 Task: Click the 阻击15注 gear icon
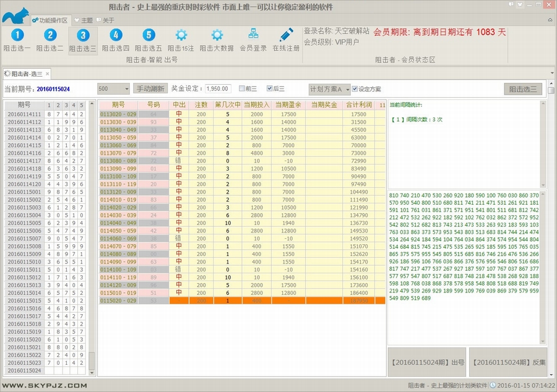click(x=181, y=36)
